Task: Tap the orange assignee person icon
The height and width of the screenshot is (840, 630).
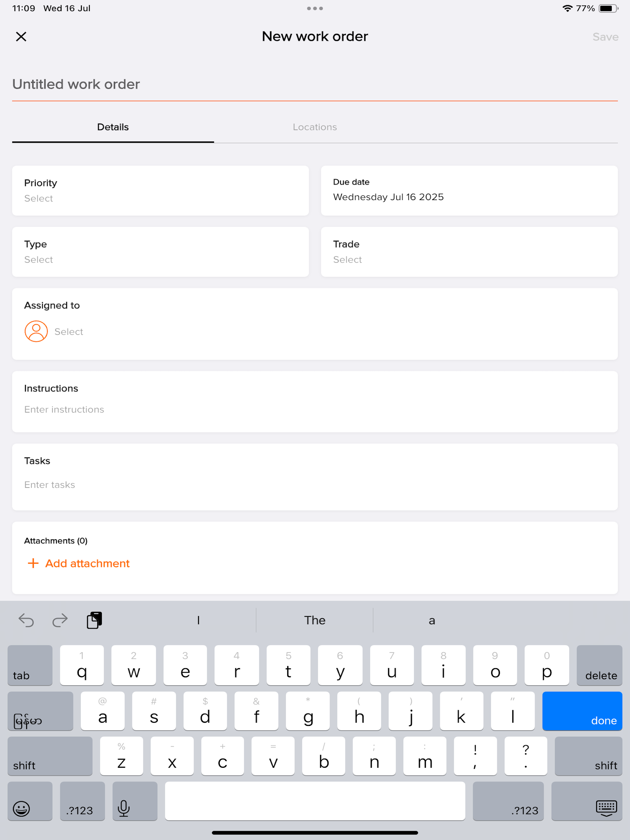Action: pos(36,331)
